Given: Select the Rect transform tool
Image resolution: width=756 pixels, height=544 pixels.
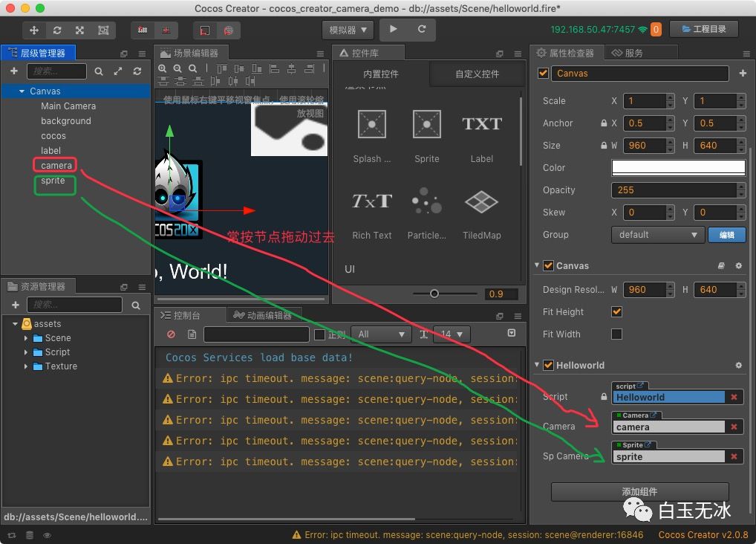Looking at the screenshot, I should (x=103, y=30).
